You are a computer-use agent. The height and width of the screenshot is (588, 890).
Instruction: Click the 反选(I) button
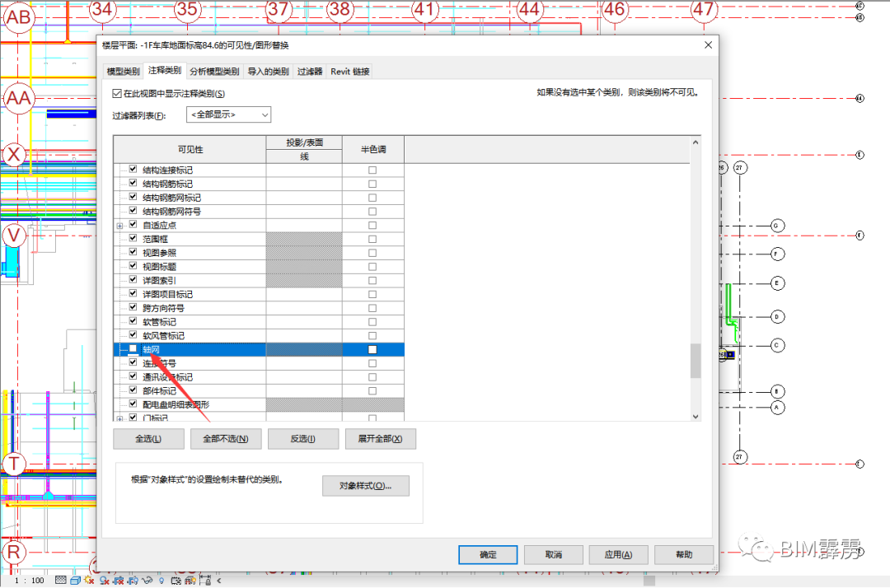click(x=303, y=439)
